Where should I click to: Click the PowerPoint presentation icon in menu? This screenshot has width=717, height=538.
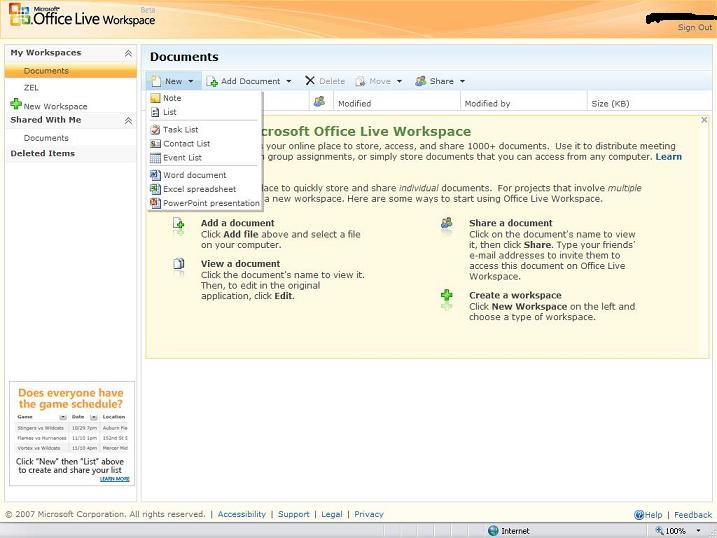coord(155,203)
